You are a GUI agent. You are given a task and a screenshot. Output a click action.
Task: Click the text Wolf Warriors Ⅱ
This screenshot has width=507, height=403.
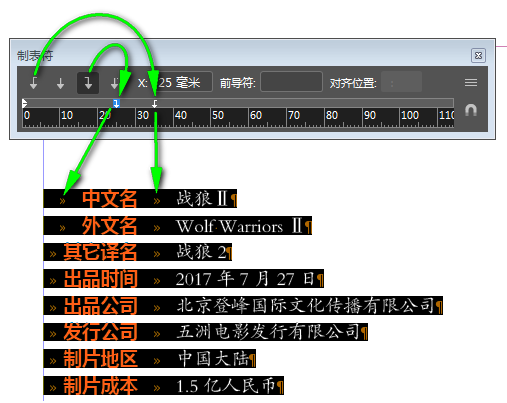click(239, 226)
